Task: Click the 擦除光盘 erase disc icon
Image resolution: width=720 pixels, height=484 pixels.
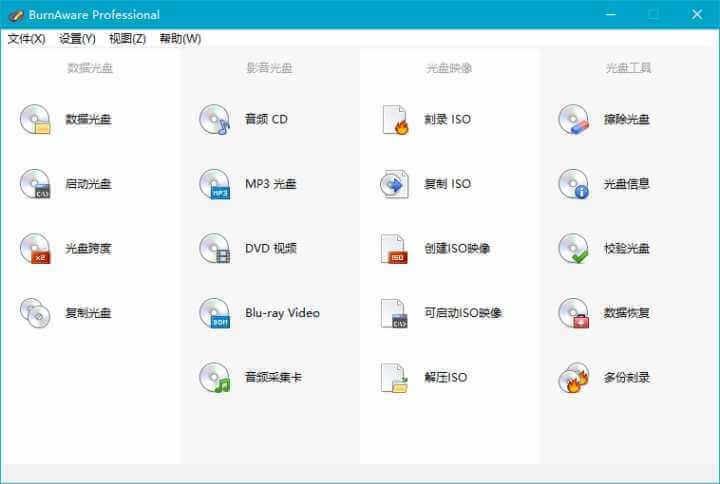Action: (x=574, y=119)
